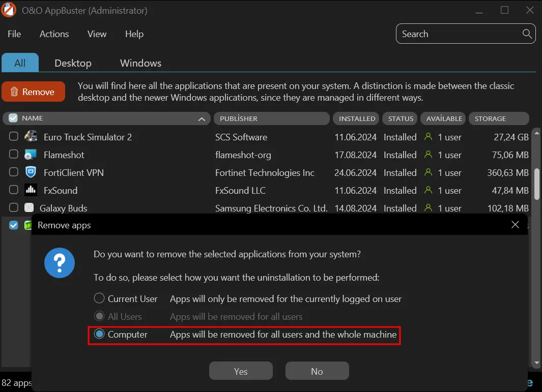The height and width of the screenshot is (392, 542).
Task: Click the FxSound app icon
Action: tap(31, 190)
